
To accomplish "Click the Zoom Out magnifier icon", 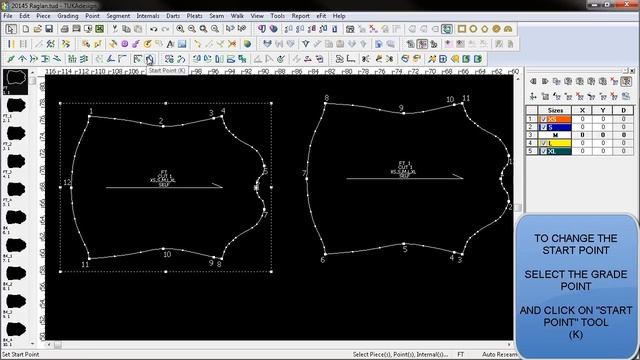I will tap(191, 29).
